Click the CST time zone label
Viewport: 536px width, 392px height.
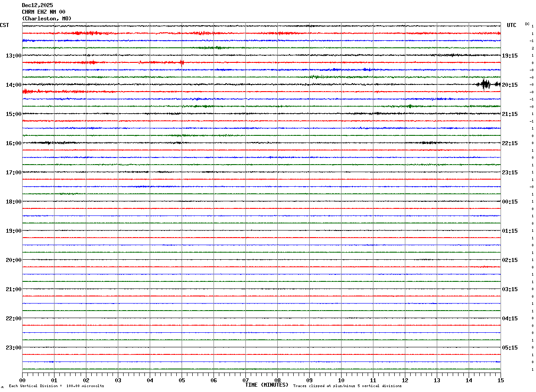coord(4,25)
